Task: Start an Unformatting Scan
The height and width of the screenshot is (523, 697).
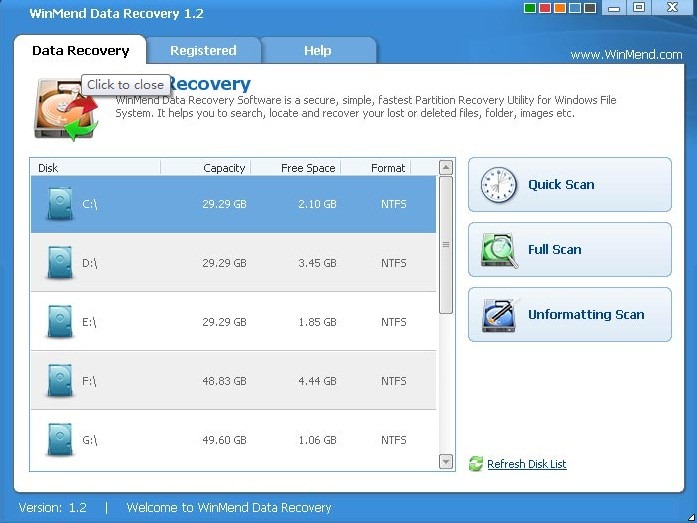Action: 570,315
